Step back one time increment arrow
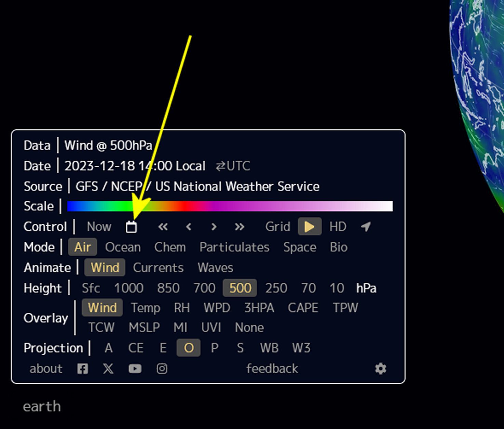Image resolution: width=504 pixels, height=429 pixels. (188, 227)
